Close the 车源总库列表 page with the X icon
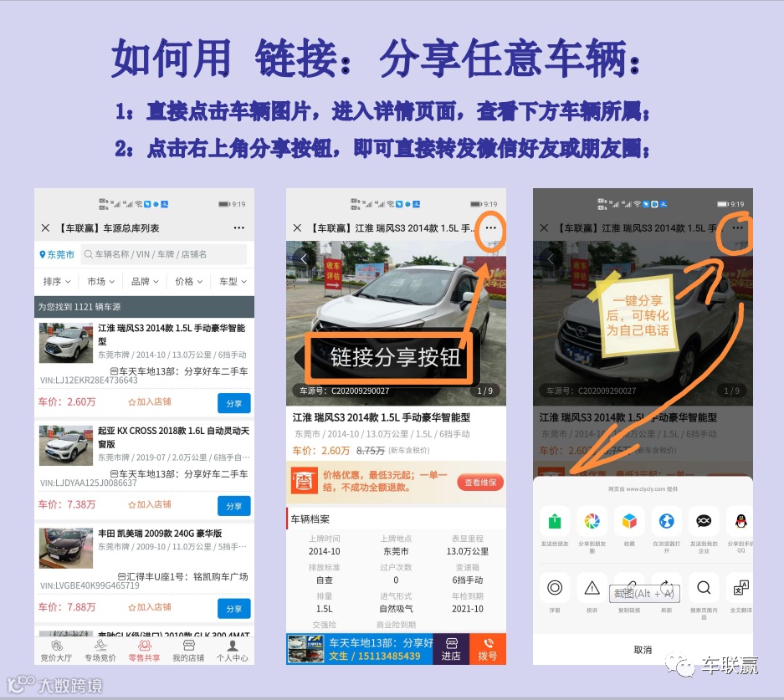Screen dimensions: 784x700 [45, 227]
